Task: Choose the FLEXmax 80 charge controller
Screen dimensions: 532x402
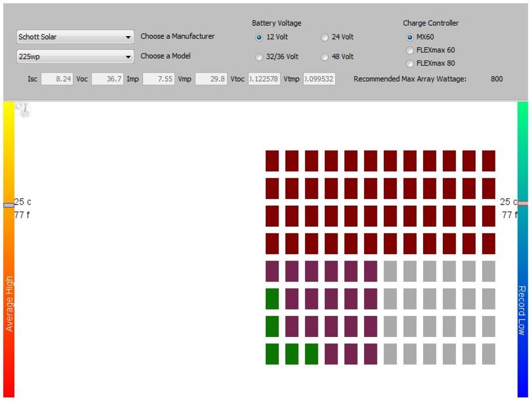Action: tap(409, 64)
